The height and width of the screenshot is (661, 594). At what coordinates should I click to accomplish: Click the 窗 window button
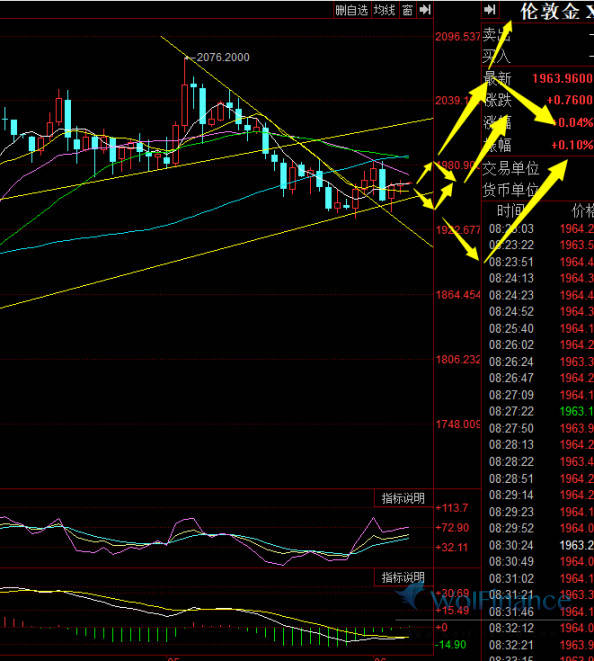(407, 10)
